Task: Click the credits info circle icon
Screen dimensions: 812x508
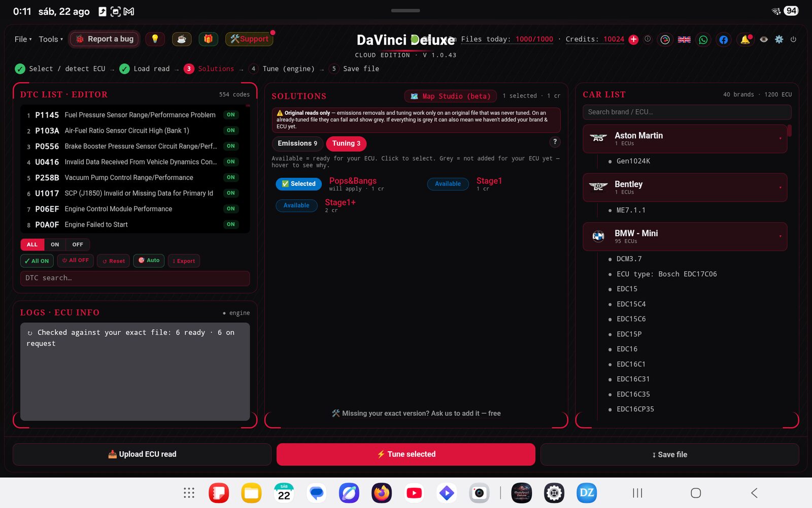Action: [x=648, y=39]
